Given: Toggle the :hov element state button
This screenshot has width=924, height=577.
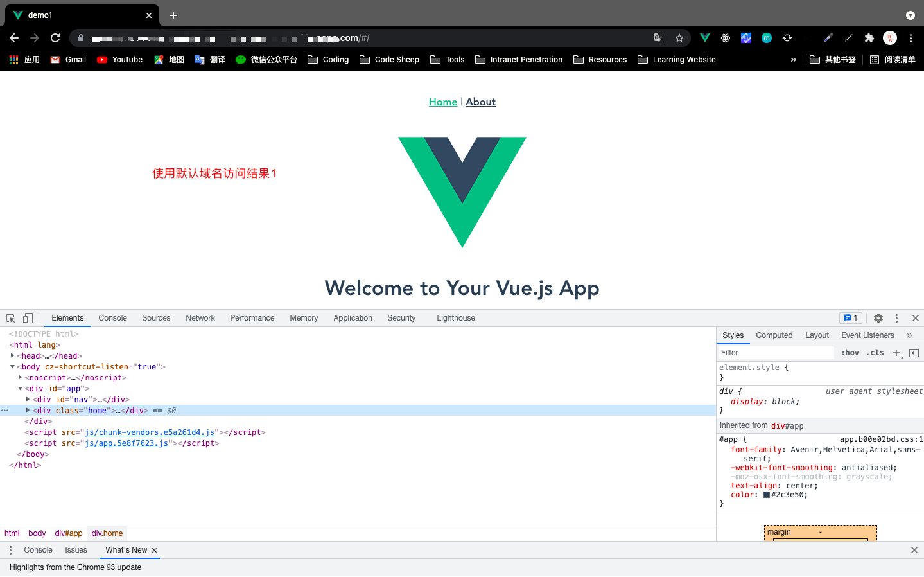Looking at the screenshot, I should tap(850, 353).
